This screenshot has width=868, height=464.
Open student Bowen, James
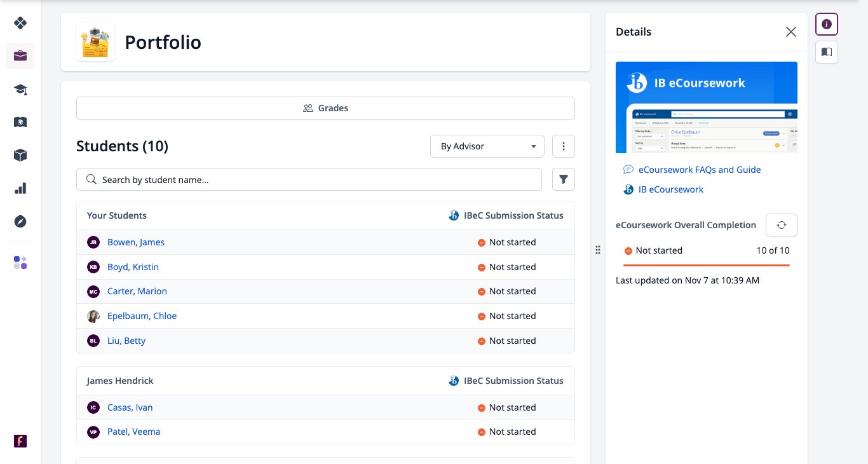click(x=136, y=242)
